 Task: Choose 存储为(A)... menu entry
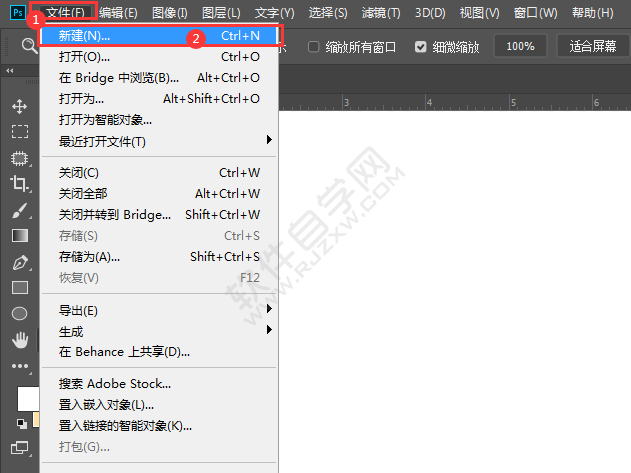pos(159,256)
